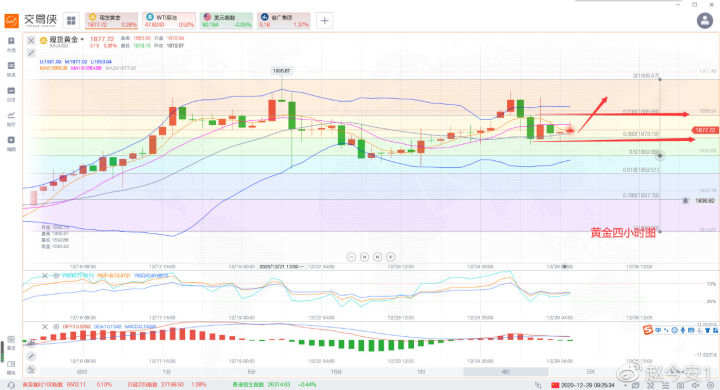Open the third sidebar icon
The height and width of the screenshot is (390, 720).
11,90
